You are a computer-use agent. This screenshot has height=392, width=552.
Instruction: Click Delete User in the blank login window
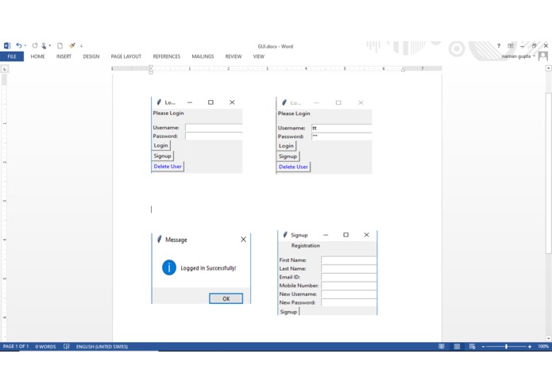168,167
